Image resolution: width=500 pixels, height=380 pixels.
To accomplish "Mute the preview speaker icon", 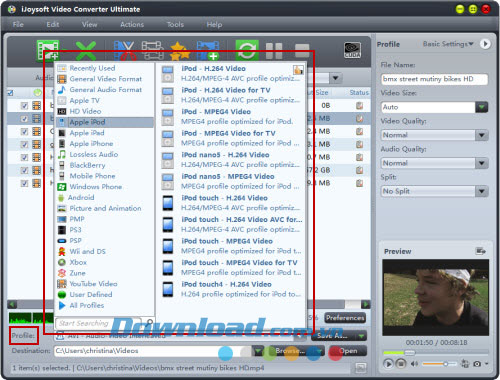I will pos(414,364).
